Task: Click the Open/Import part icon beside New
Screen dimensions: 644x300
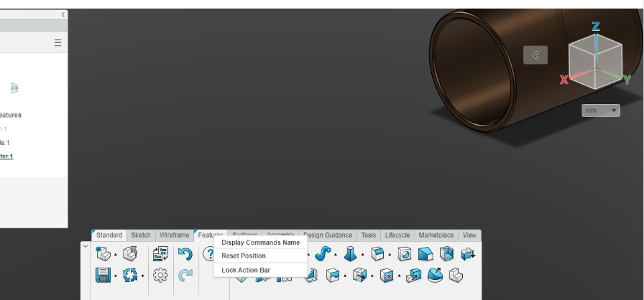Action: pyautogui.click(x=130, y=254)
